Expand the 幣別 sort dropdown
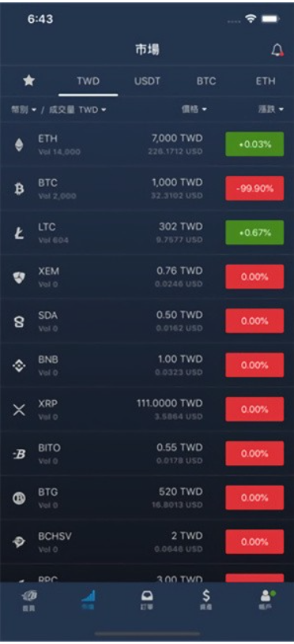The width and height of the screenshot is (294, 644). (24, 110)
